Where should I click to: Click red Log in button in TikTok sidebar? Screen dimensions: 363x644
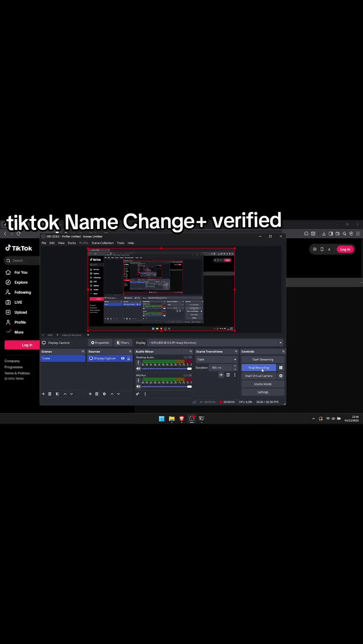(22, 345)
